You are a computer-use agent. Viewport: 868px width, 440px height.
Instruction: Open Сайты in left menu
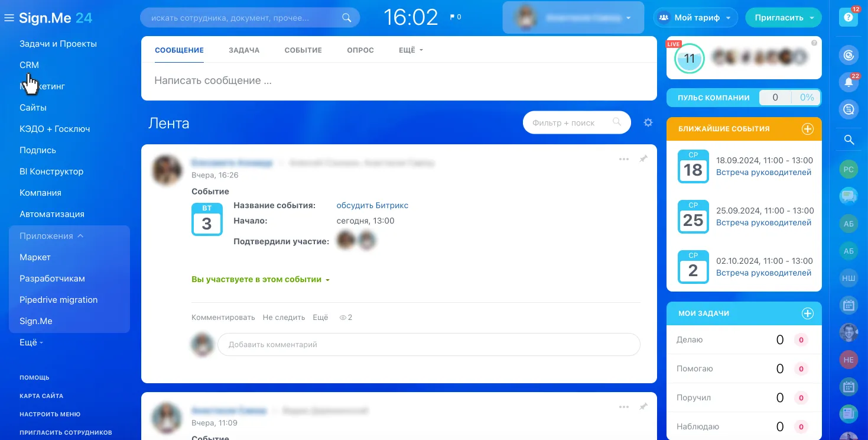(x=33, y=108)
